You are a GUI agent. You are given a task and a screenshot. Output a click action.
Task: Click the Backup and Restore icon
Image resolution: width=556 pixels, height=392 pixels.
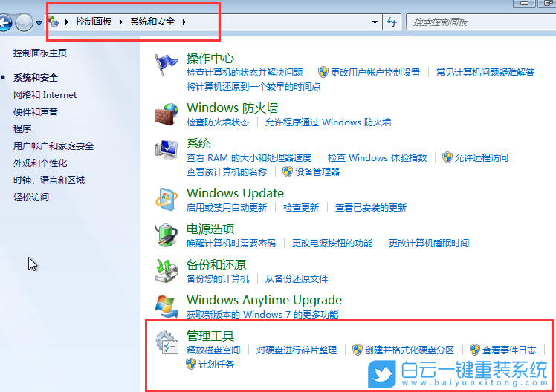pos(166,270)
